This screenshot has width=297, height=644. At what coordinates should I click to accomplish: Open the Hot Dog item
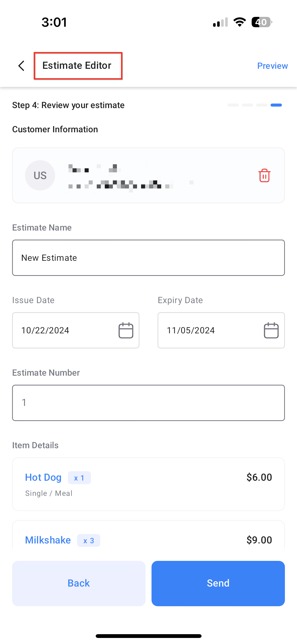[x=148, y=484]
